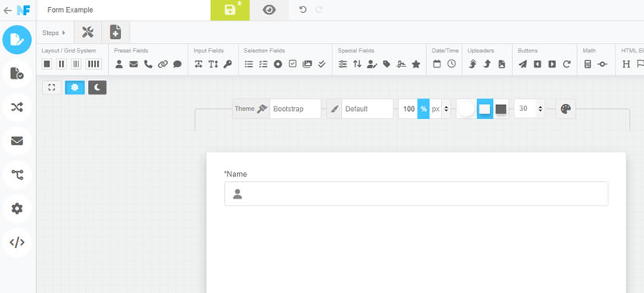Open the form builder sidebar tab

click(x=17, y=40)
